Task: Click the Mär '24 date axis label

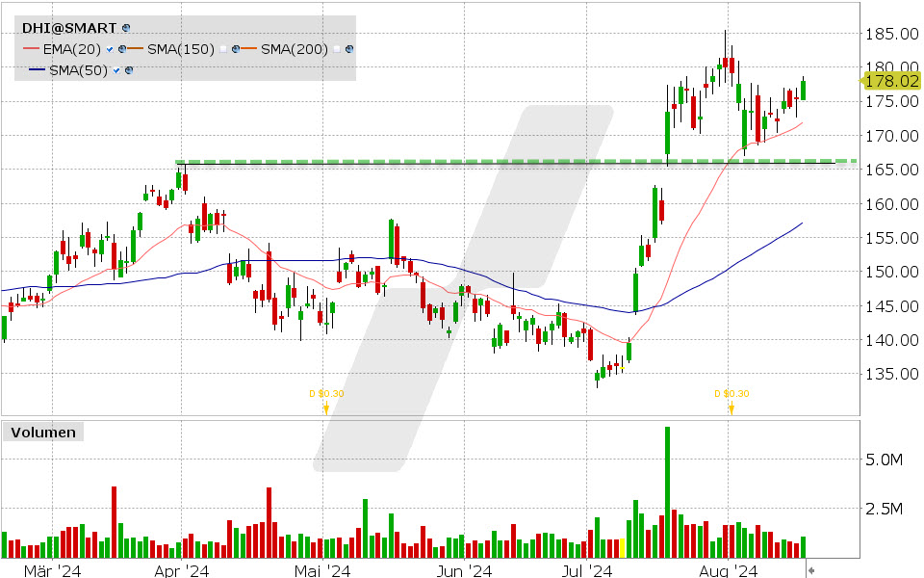Action: pos(52,570)
